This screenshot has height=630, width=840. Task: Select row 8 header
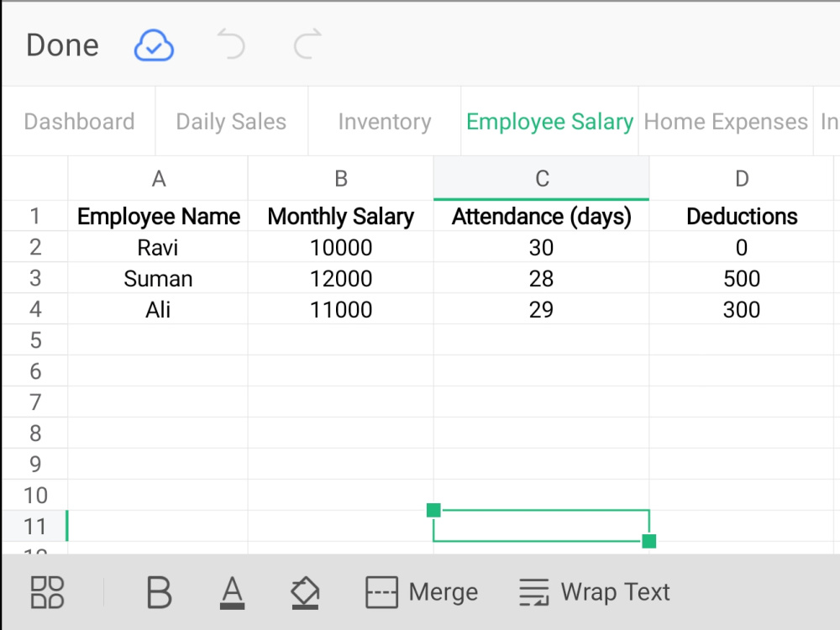[34, 433]
